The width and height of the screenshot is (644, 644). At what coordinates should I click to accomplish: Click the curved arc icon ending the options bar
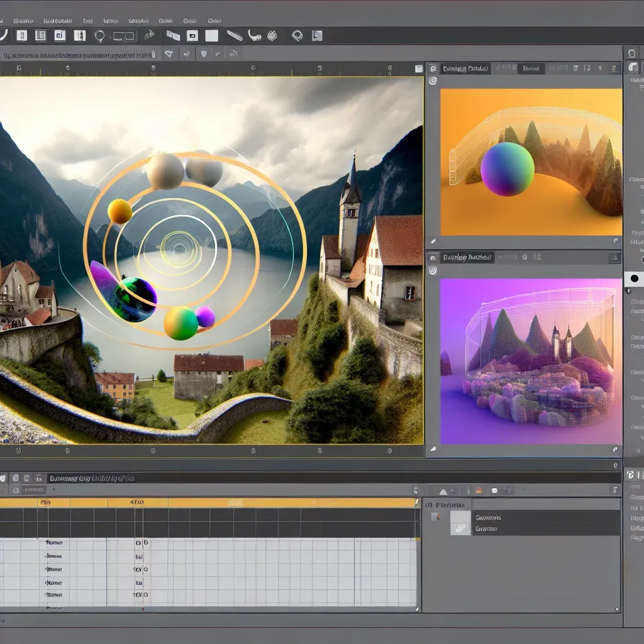point(233,53)
